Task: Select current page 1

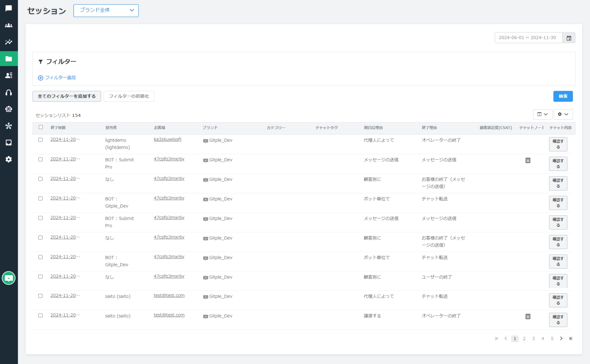Action: tap(515, 338)
